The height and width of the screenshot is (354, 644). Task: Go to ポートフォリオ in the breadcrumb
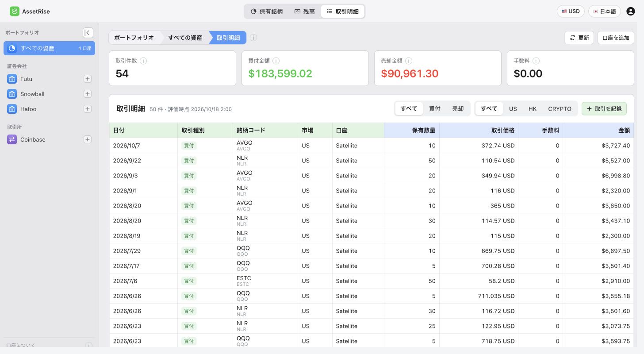point(134,38)
